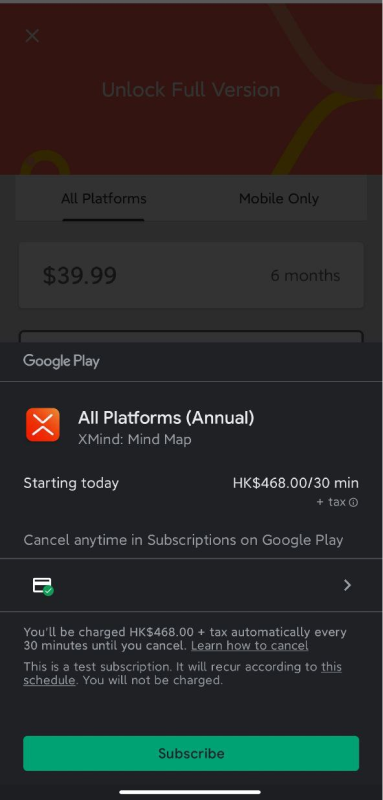The height and width of the screenshot is (800, 383).
Task: Switch to All Platforms tab
Action: pos(104,198)
